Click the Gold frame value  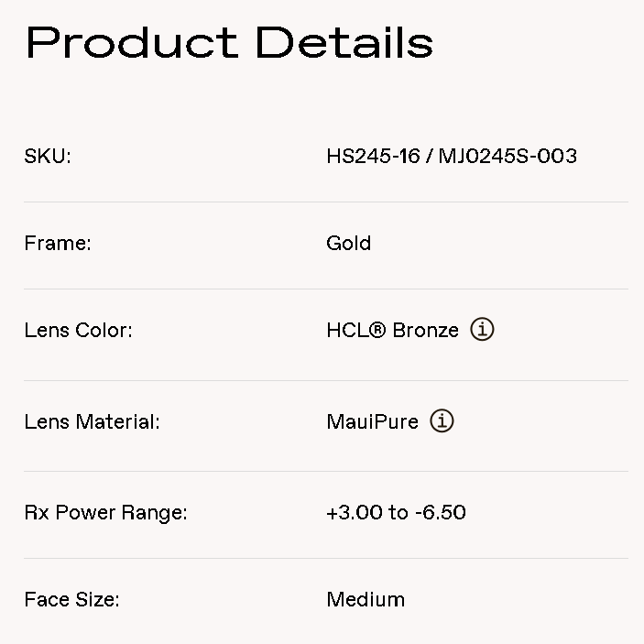[348, 244]
